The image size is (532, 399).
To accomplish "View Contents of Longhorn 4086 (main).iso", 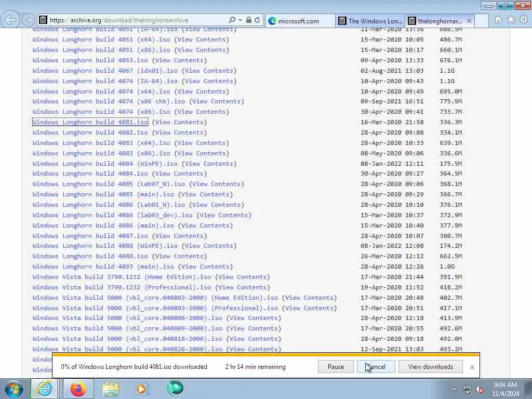I will (206, 225).
